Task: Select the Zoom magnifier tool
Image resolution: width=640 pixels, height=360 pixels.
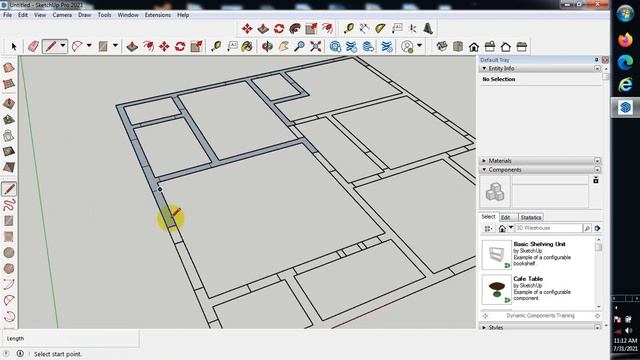Action: 299,47
